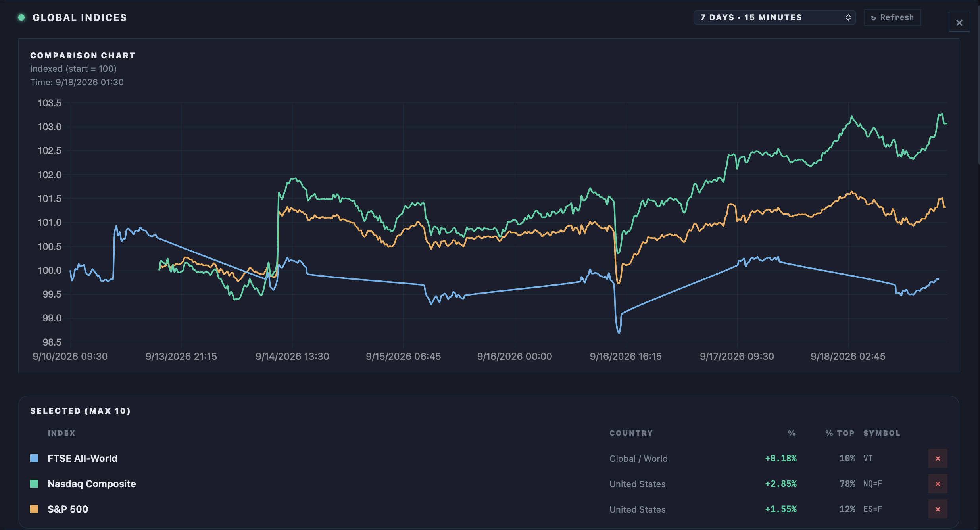Screen dimensions: 980x530
Task: Click the +2.85% value for Nasdaq Composite
Action: pos(781,484)
